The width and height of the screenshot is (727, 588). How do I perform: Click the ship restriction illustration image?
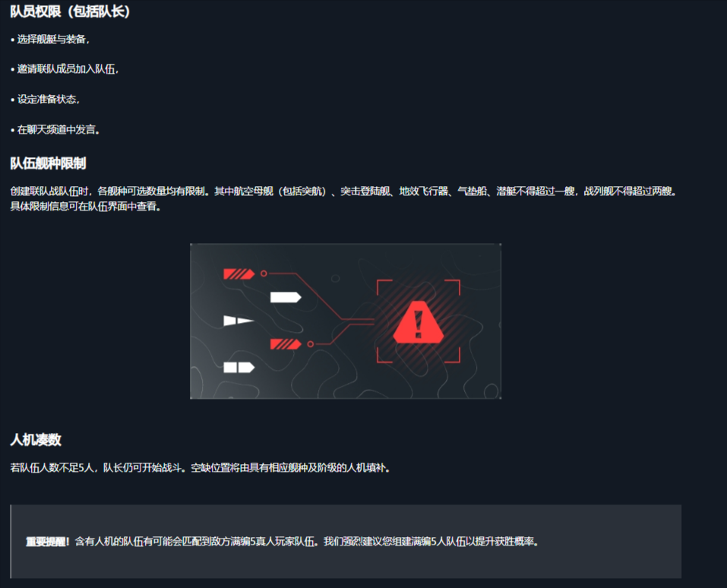[346, 321]
